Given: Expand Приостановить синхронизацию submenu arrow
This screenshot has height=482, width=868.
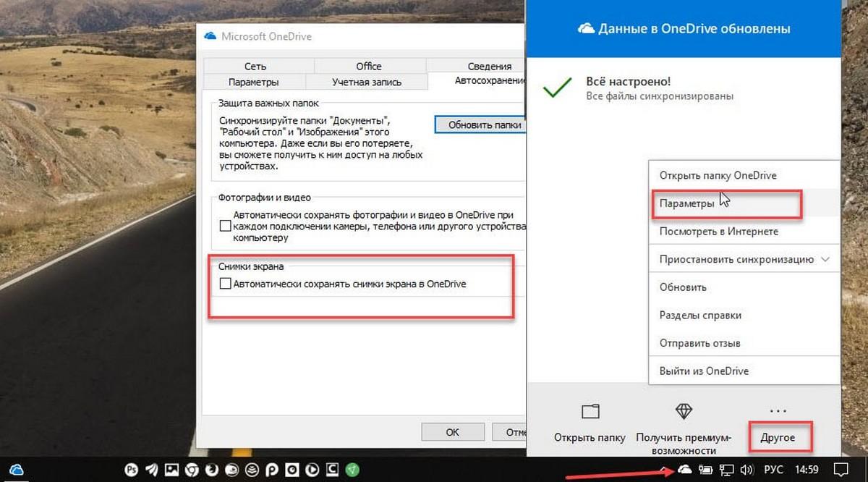Looking at the screenshot, I should tap(827, 259).
